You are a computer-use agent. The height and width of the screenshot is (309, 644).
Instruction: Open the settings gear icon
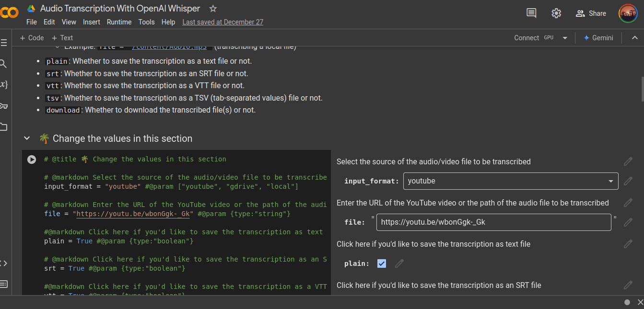pyautogui.click(x=556, y=13)
